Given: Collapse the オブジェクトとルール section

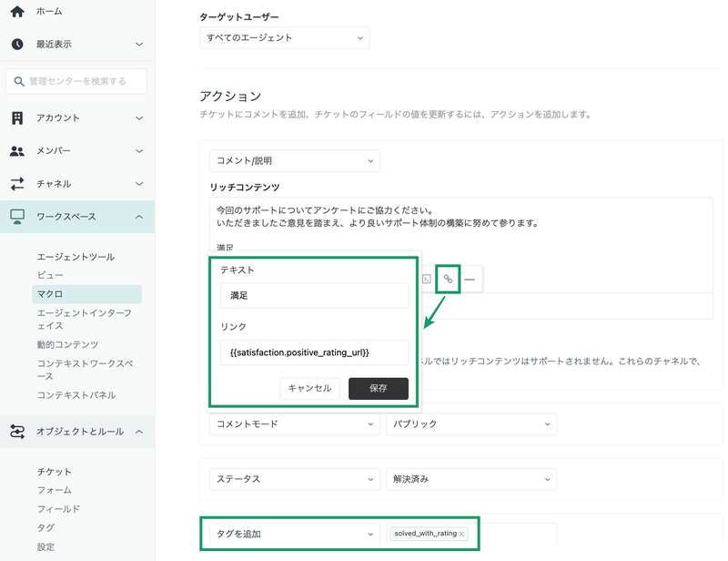Looking at the screenshot, I should (x=139, y=432).
